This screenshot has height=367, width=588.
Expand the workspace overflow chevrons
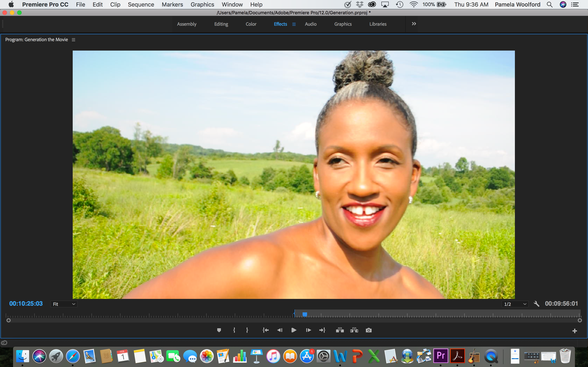coord(414,24)
